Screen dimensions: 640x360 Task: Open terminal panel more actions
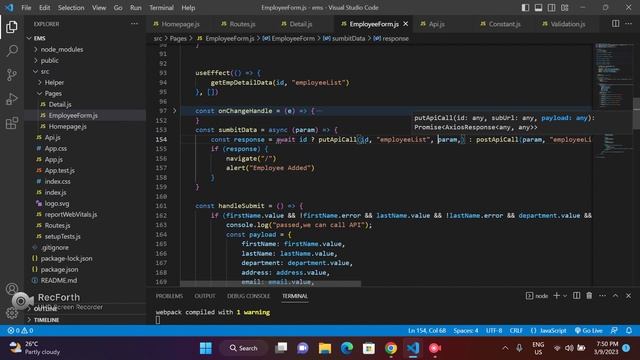pyautogui.click(x=602, y=296)
